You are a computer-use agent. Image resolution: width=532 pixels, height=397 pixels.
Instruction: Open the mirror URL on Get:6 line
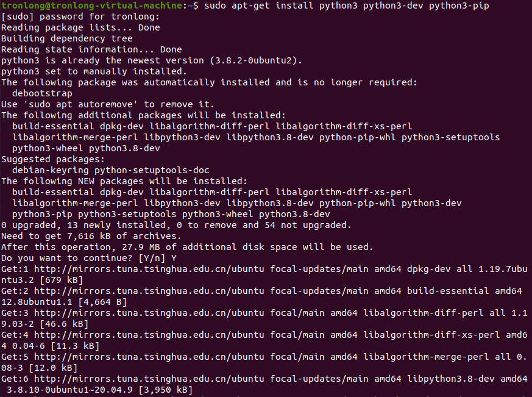click(149, 379)
